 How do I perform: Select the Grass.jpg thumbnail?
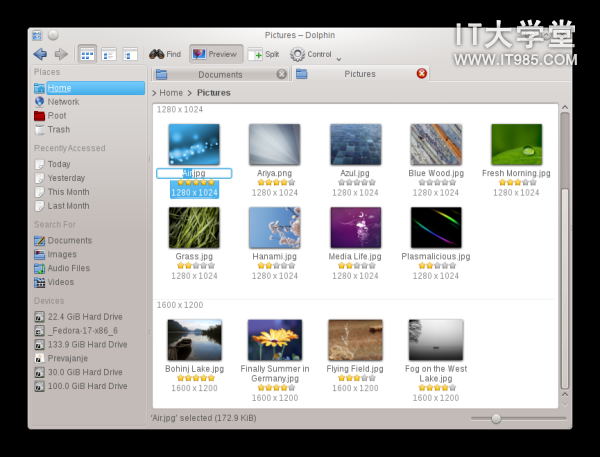point(194,227)
